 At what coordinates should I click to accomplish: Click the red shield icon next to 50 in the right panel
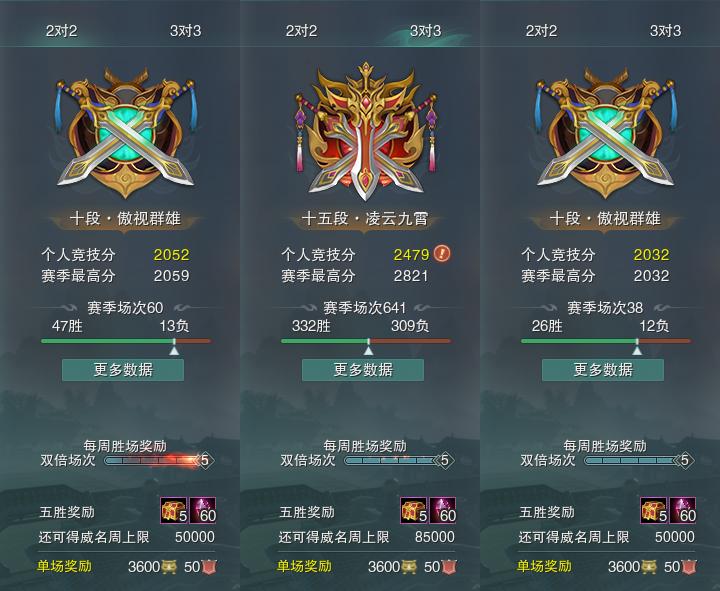click(689, 567)
